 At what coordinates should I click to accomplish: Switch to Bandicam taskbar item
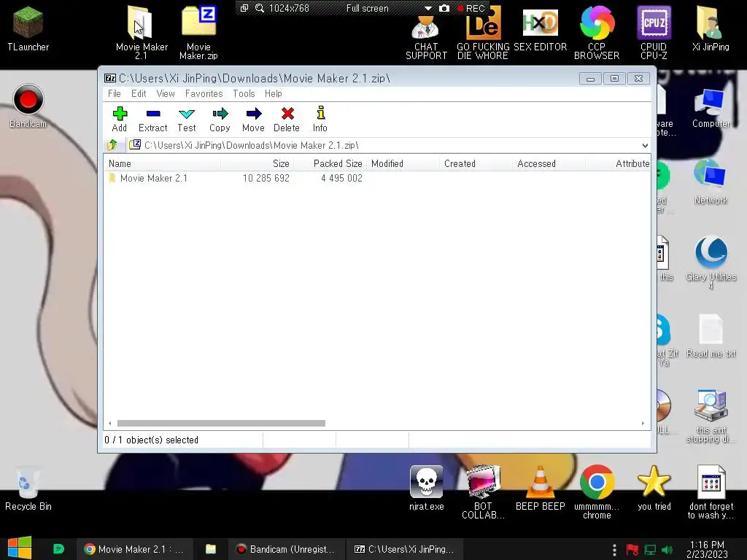point(286,549)
